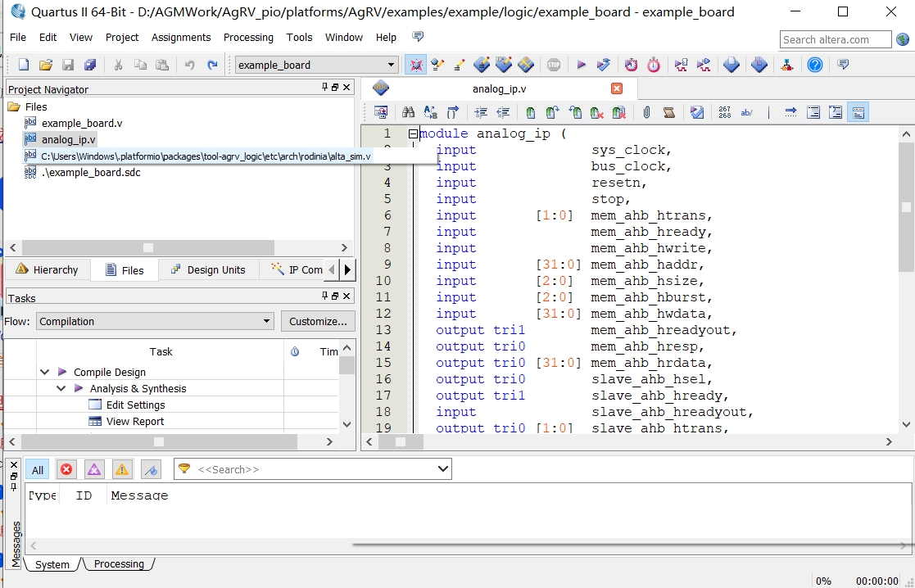Pin the Project Navigator panel

coord(325,87)
